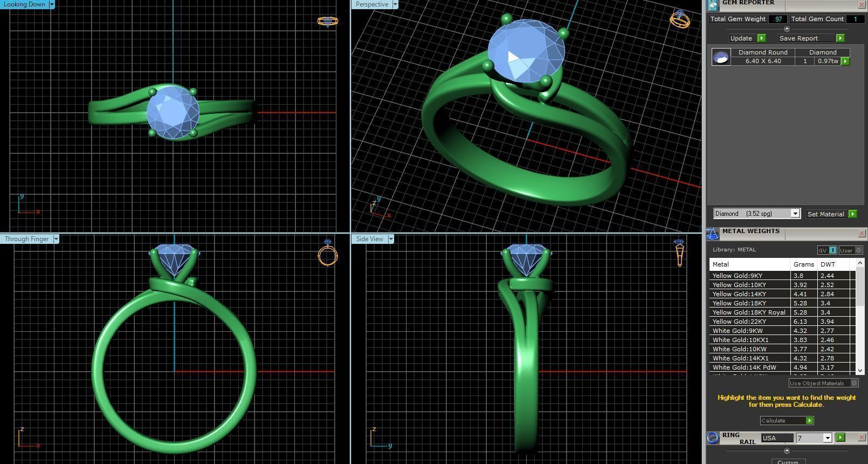Select the Looking Down viewport tab
868x464 pixels.
[24, 4]
